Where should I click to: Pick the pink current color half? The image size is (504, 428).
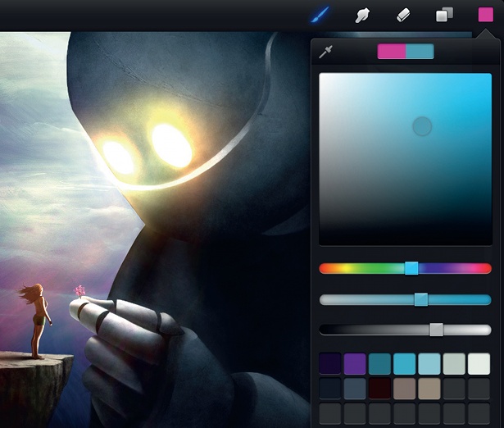[392, 52]
